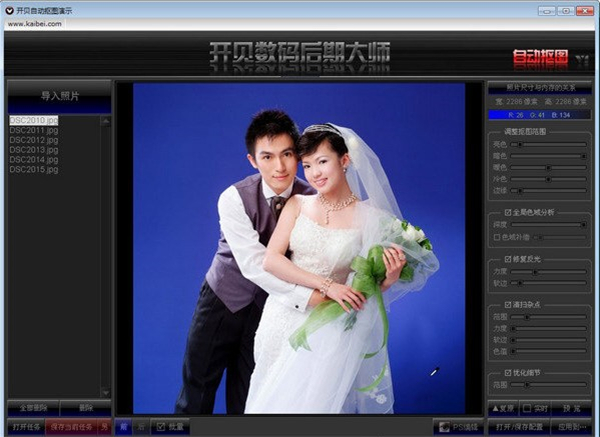Select the 前 foreground view button
Viewport: 600px width, 437px height.
click(x=123, y=427)
